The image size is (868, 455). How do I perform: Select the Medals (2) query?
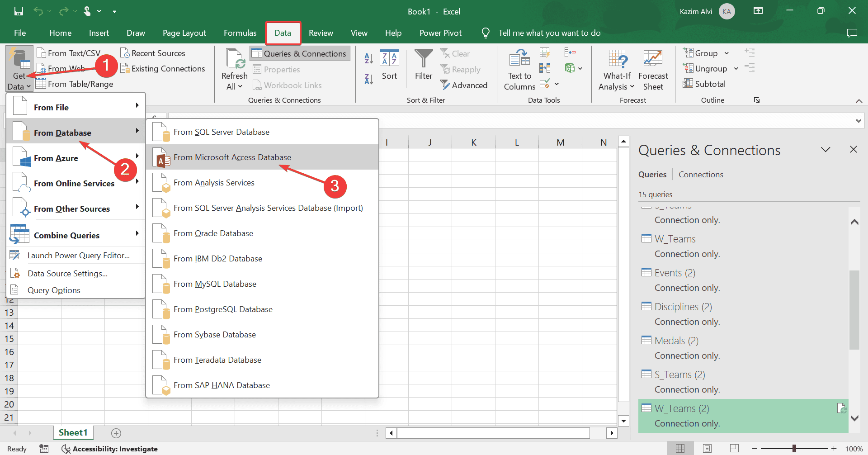[743, 348]
